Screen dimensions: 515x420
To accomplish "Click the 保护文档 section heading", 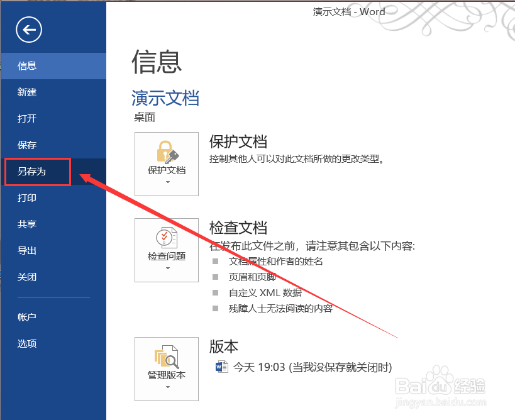I will click(238, 141).
